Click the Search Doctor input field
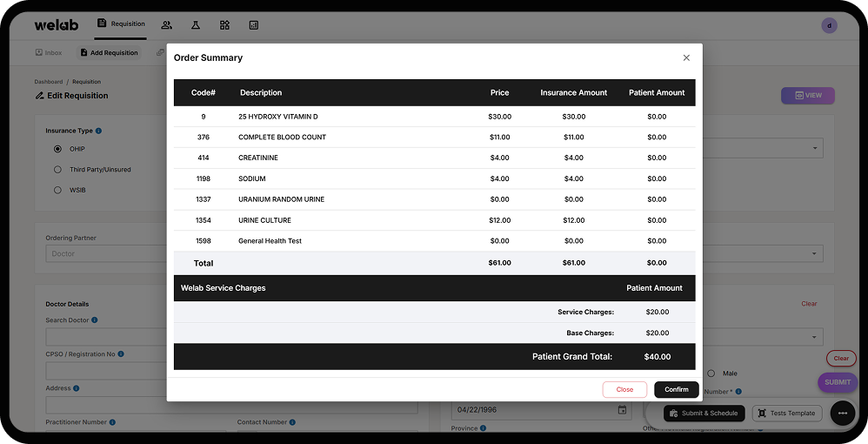 106,336
